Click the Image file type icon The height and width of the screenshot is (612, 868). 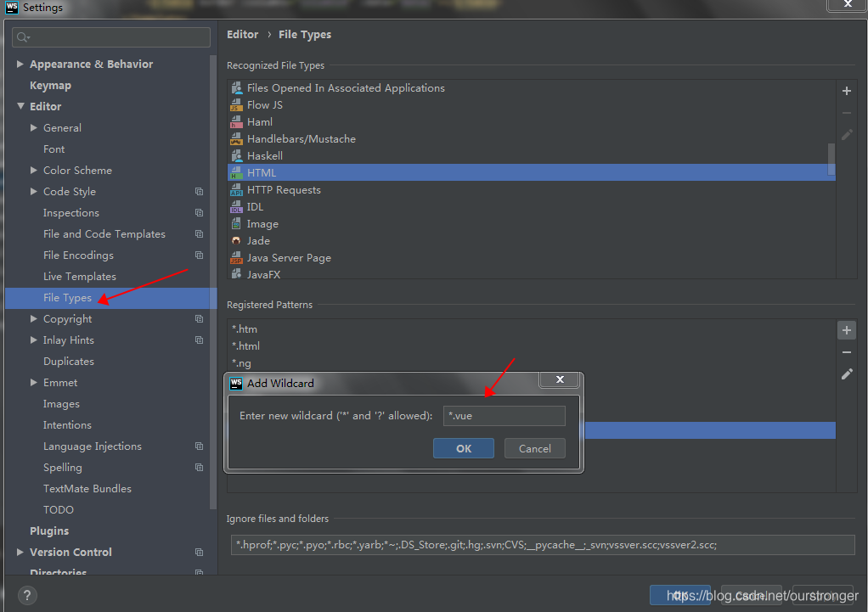click(x=236, y=223)
